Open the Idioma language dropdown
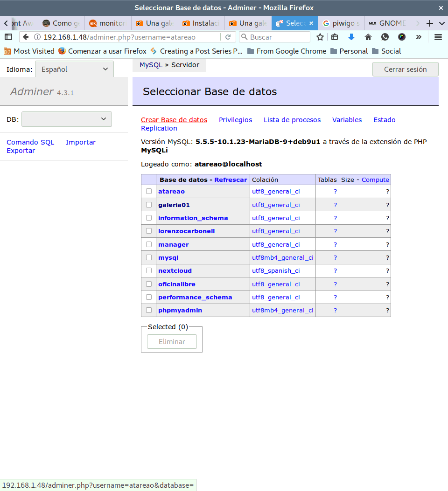This screenshot has width=448, height=491. coord(74,69)
